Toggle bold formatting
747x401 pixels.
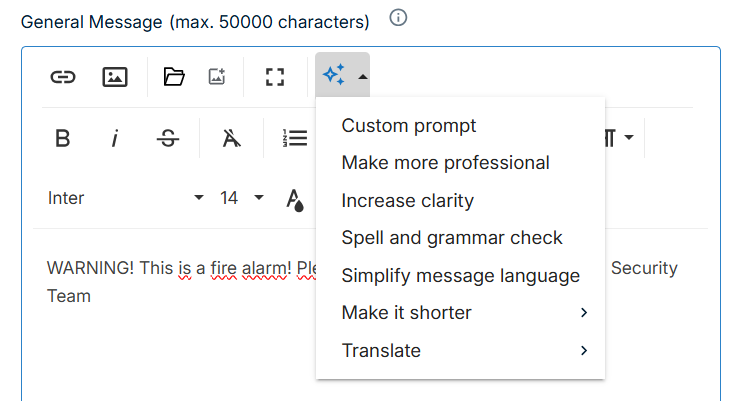[x=63, y=138]
